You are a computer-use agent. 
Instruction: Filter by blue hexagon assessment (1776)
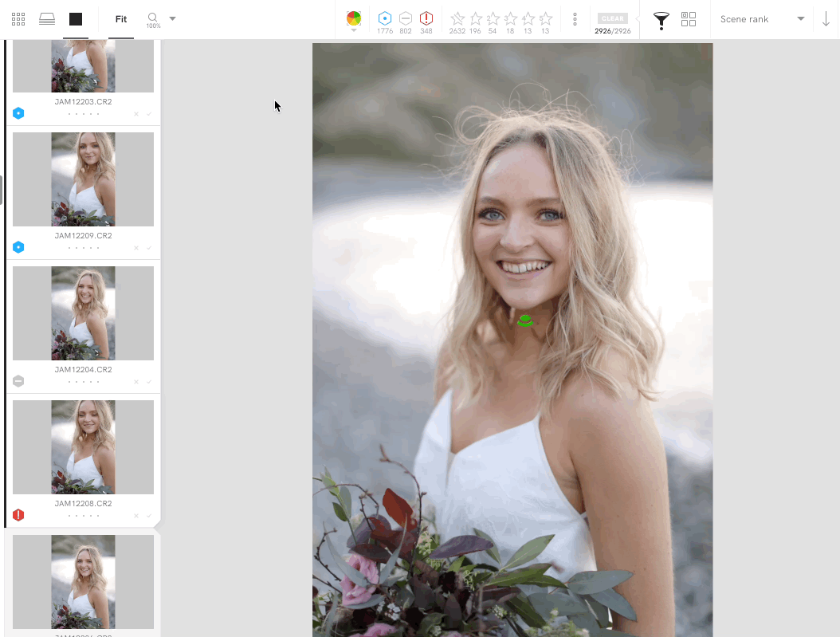click(385, 18)
